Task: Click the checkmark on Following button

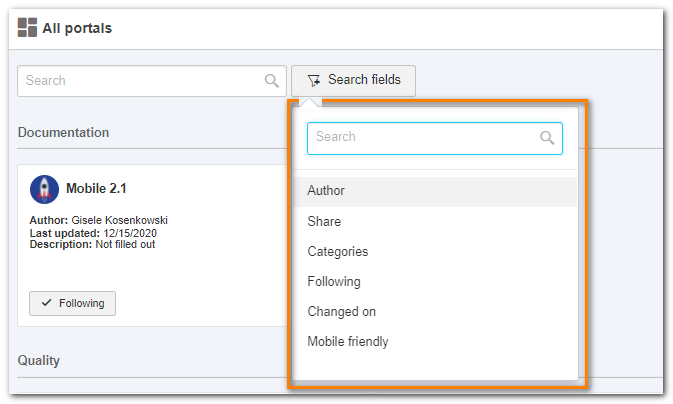Action: point(46,303)
